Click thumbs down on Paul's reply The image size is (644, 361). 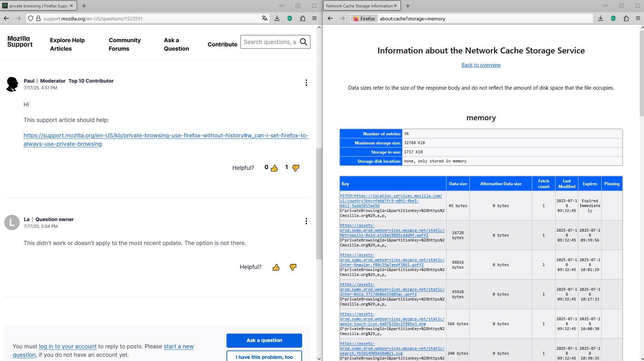pyautogui.click(x=296, y=168)
